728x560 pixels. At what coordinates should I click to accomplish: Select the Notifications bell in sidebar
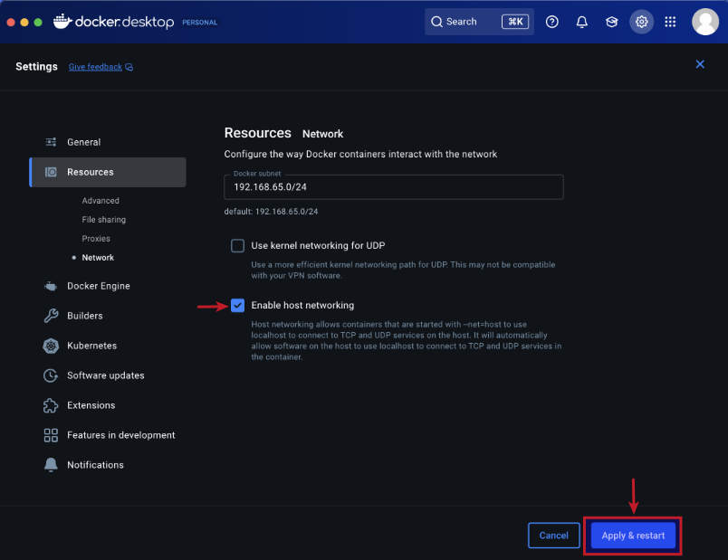[51, 464]
